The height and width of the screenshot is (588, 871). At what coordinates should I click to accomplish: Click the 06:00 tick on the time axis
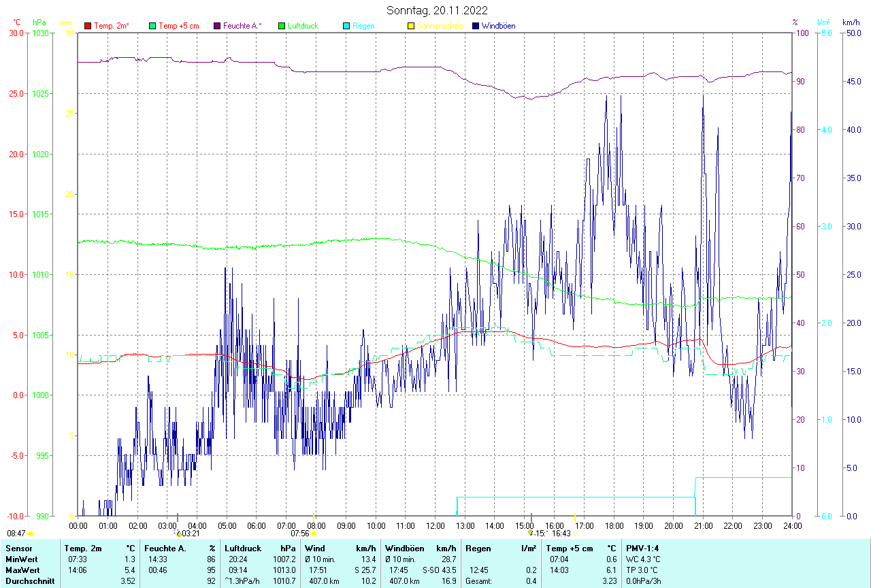257,525
